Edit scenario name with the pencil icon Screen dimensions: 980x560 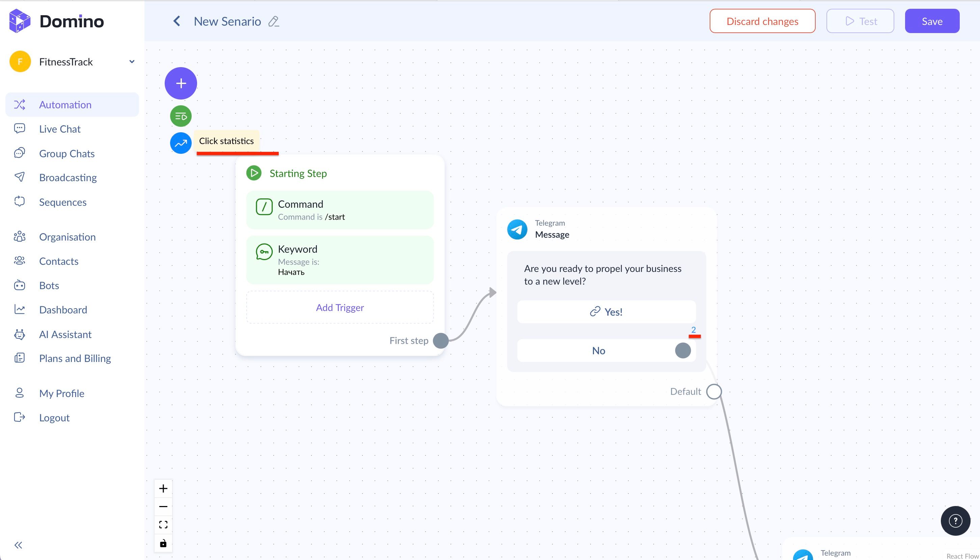(274, 22)
